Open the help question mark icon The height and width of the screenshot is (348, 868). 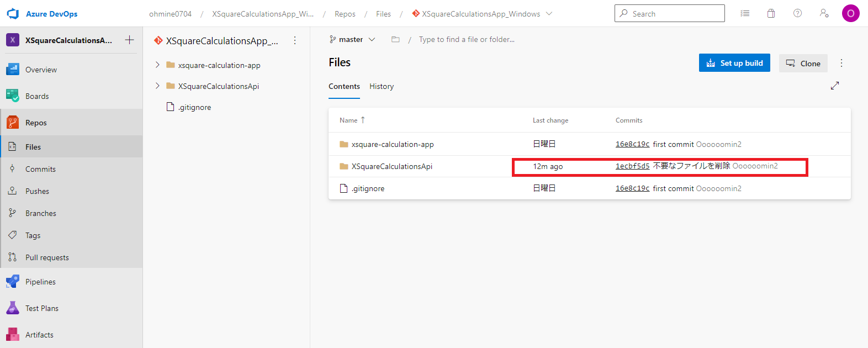coord(798,13)
